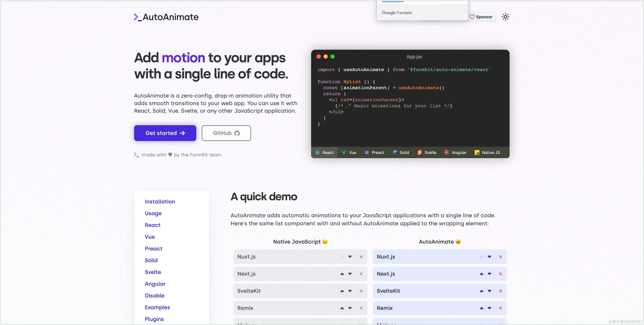Move SvelteKit up in Native JavaScript list
The height and width of the screenshot is (325, 644).
pyautogui.click(x=342, y=291)
